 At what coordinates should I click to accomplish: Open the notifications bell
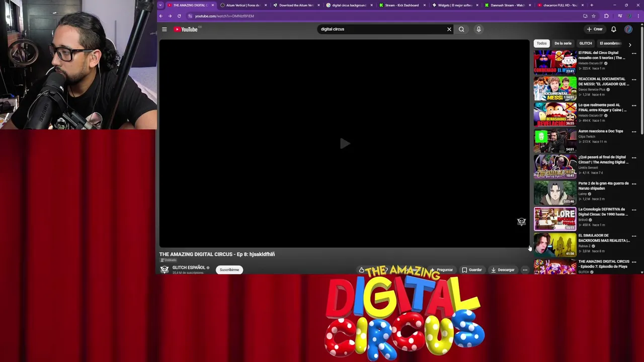pyautogui.click(x=613, y=29)
